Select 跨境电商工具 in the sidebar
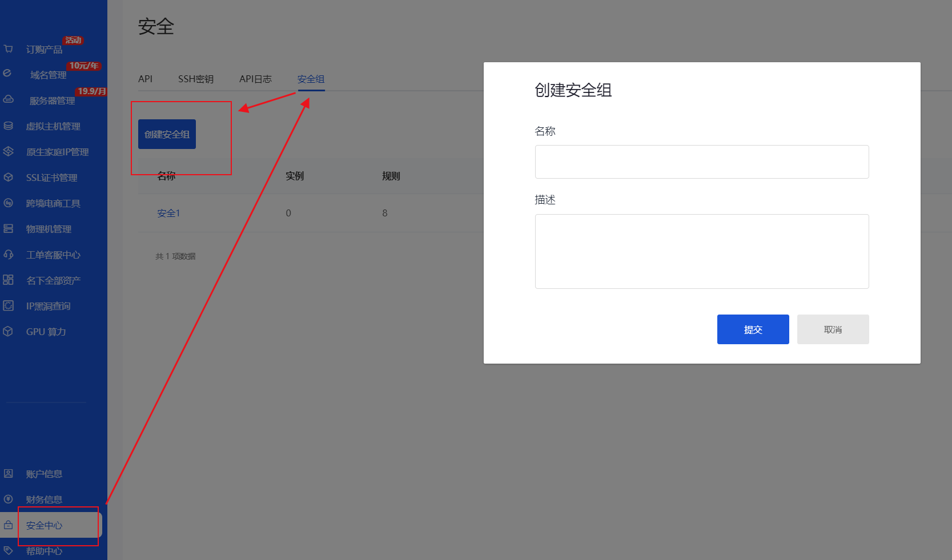This screenshot has width=952, height=560. (x=53, y=203)
